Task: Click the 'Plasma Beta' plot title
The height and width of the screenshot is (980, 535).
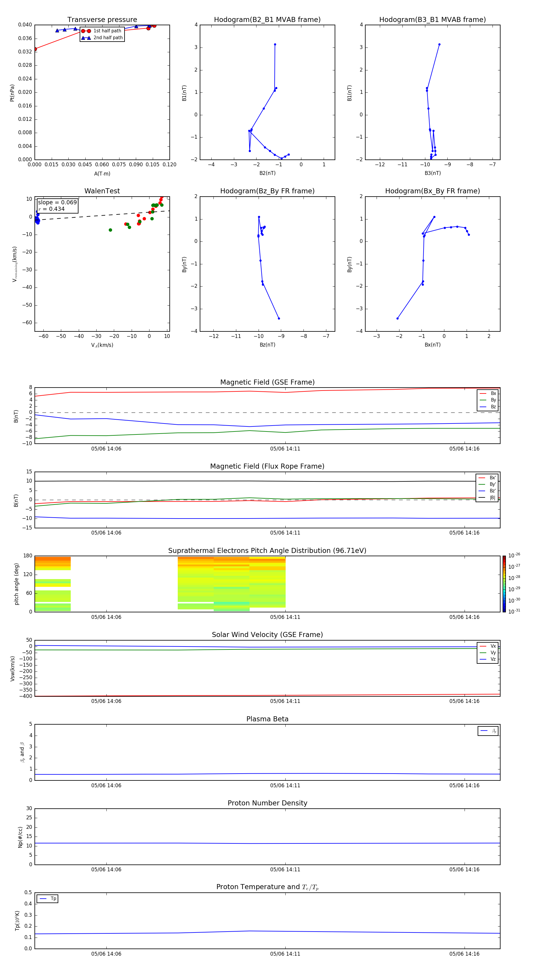Action: click(267, 719)
